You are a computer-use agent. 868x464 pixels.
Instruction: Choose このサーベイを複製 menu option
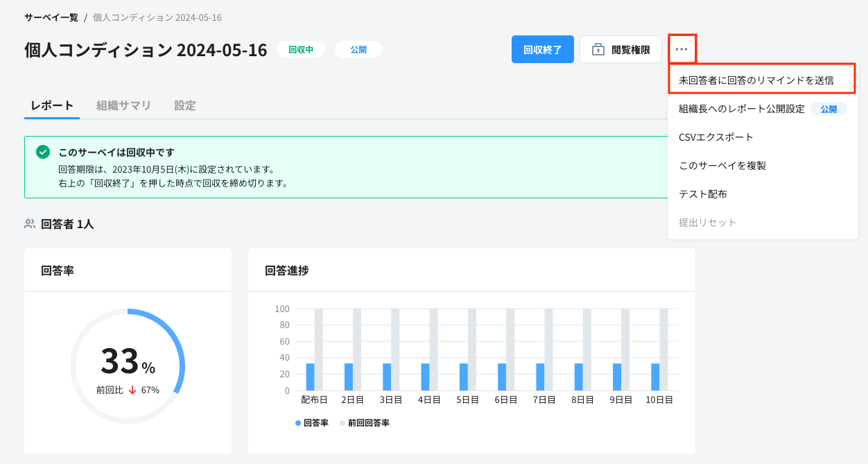coord(722,166)
